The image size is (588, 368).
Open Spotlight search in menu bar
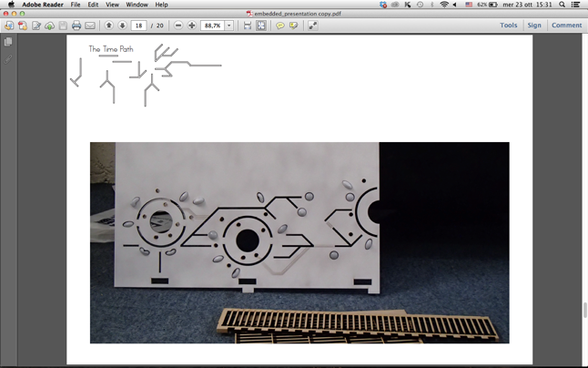(x=563, y=5)
